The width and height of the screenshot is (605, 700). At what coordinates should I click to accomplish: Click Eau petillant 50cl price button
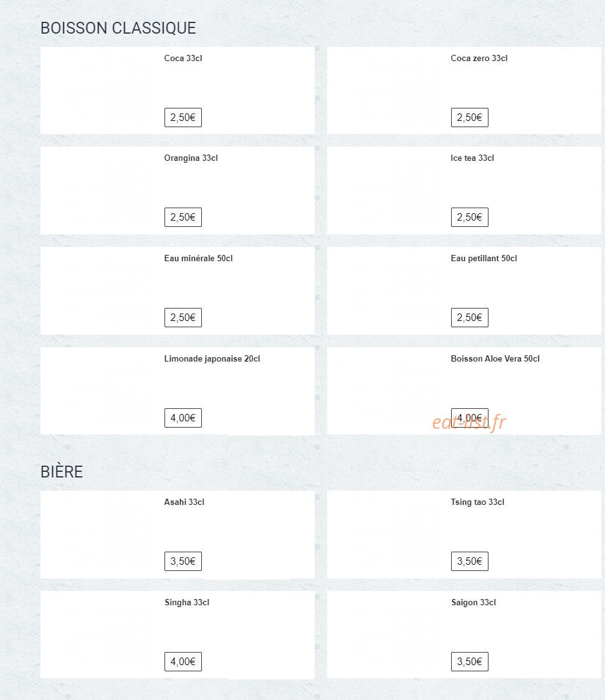click(469, 317)
